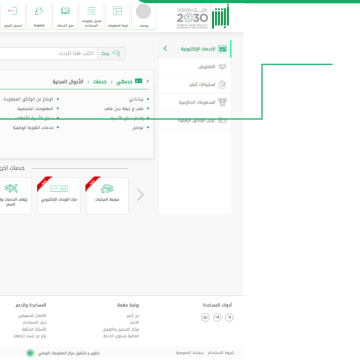Open the report lost documents link

pos(28,99)
